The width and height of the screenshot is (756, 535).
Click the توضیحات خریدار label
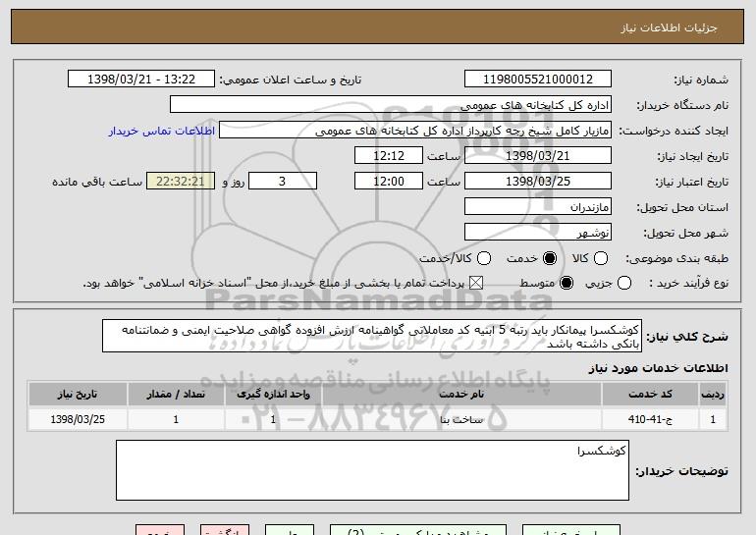point(681,471)
